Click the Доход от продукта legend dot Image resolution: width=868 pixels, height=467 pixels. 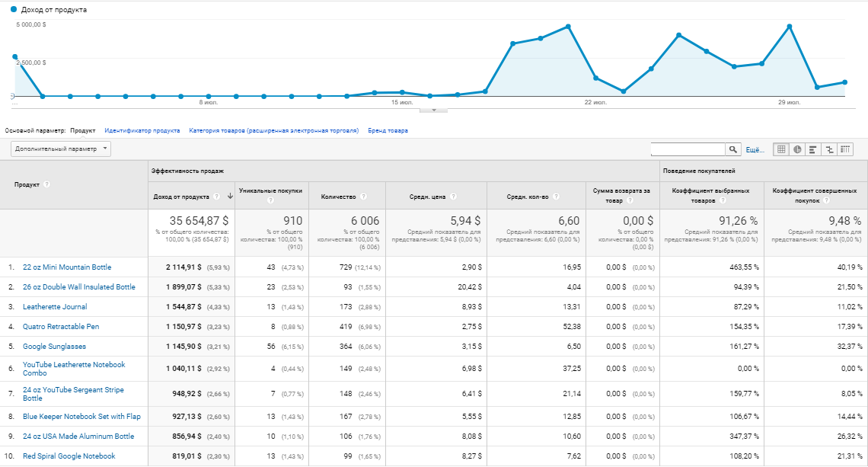point(14,10)
